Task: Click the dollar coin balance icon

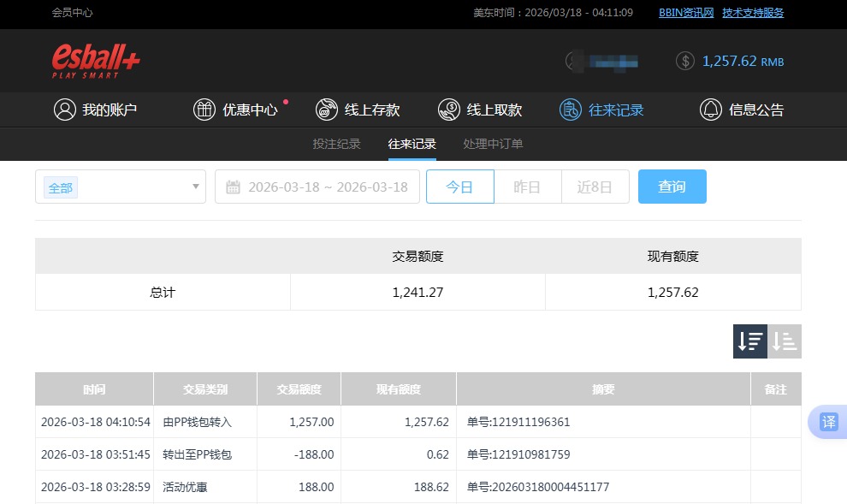Action: point(684,61)
